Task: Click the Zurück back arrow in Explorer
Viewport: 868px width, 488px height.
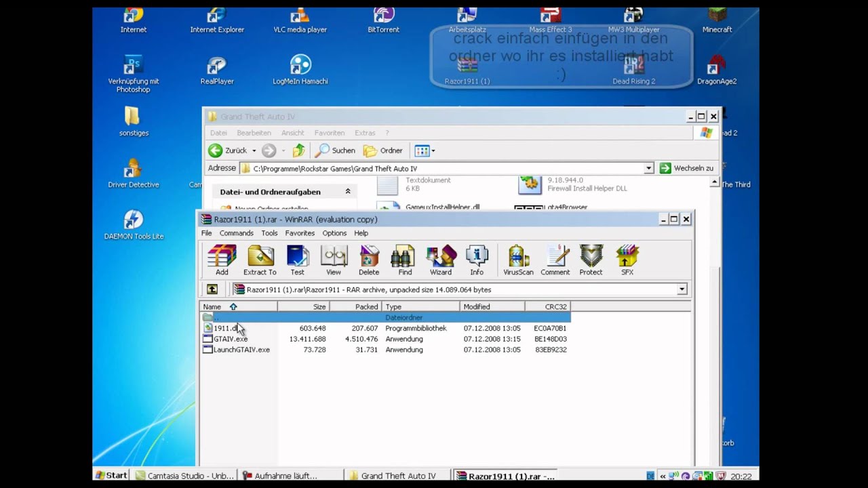Action: (x=227, y=150)
